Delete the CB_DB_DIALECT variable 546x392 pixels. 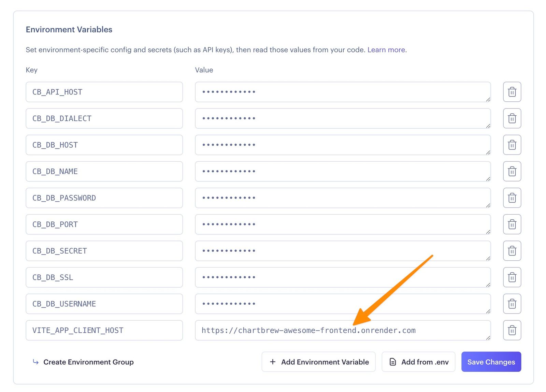click(512, 118)
